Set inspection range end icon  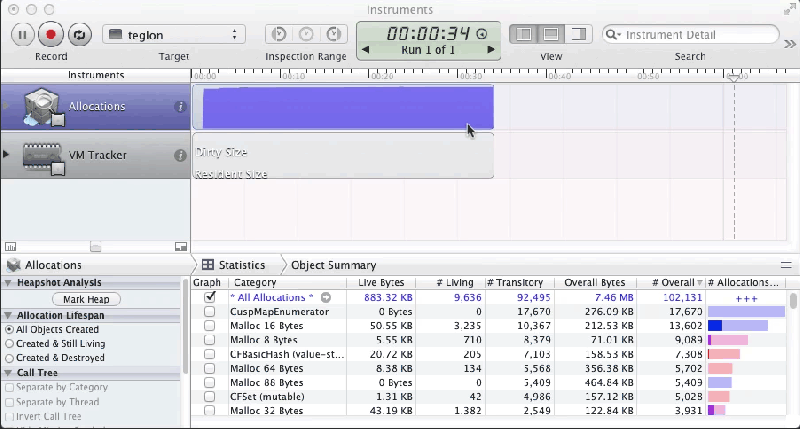click(x=334, y=34)
